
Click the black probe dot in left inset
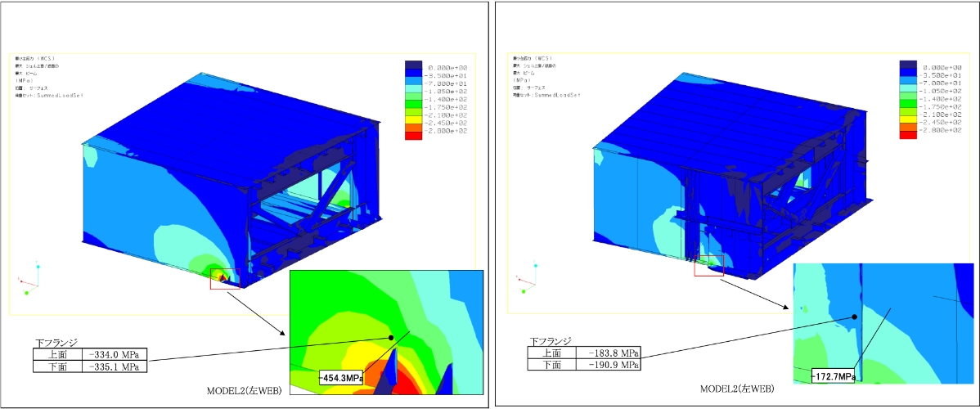coord(391,337)
